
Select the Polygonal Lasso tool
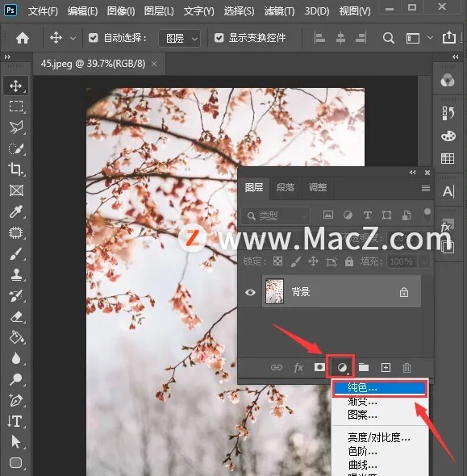[x=15, y=127]
